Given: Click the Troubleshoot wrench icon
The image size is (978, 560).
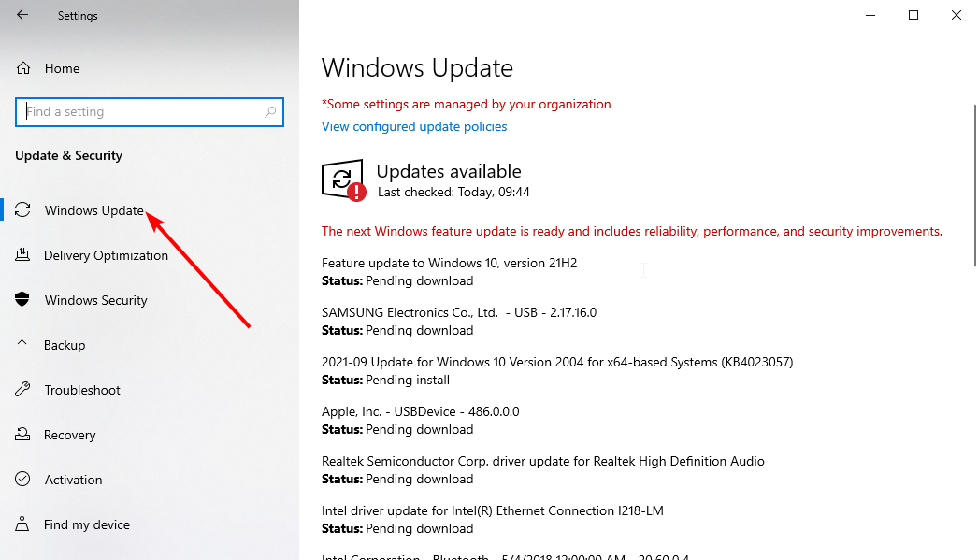Looking at the screenshot, I should coord(22,389).
